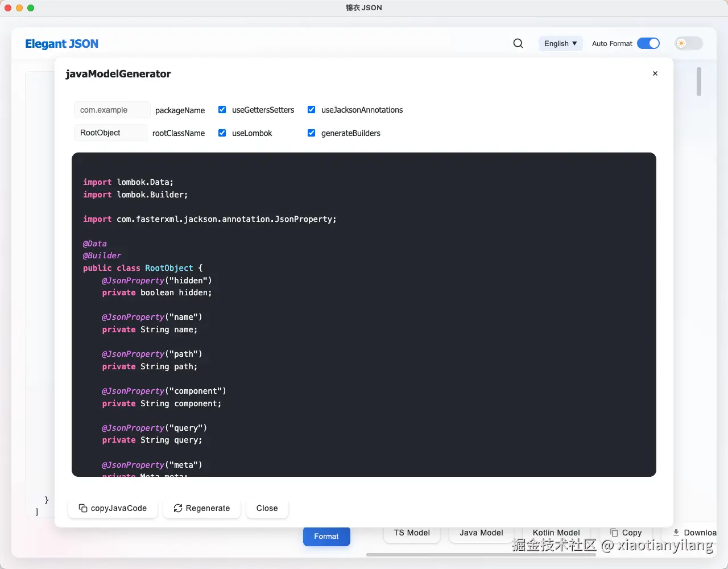This screenshot has width=728, height=569.
Task: Click the vertical scrollbar on right
Action: pyautogui.click(x=699, y=82)
